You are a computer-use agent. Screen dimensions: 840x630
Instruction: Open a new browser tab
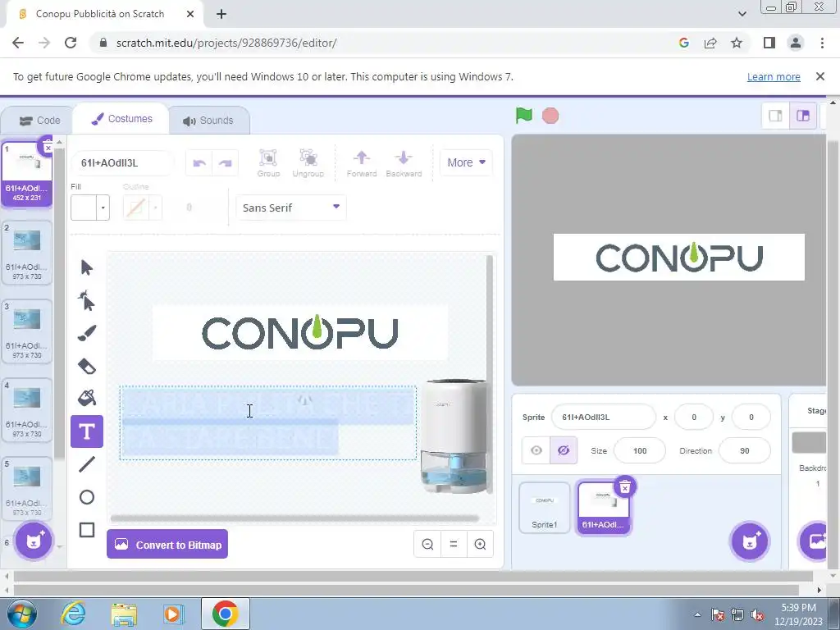[x=221, y=14]
